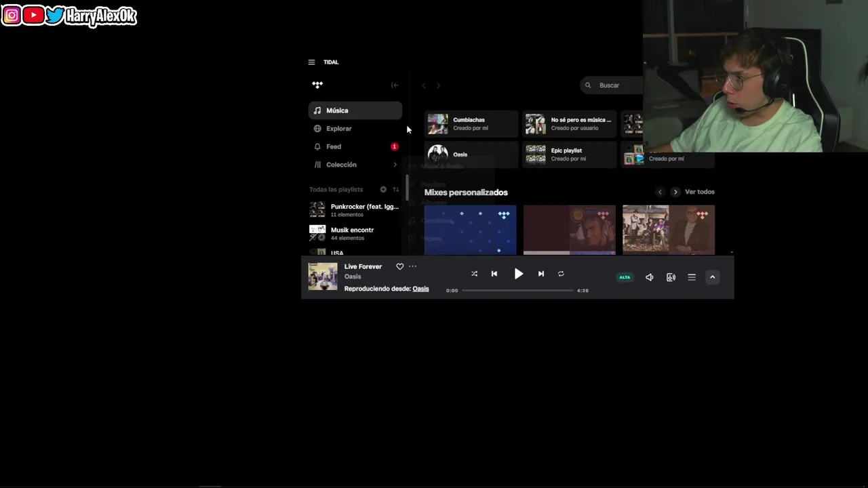The image size is (868, 488).
Task: Click the Live Forever track title
Action: (363, 267)
